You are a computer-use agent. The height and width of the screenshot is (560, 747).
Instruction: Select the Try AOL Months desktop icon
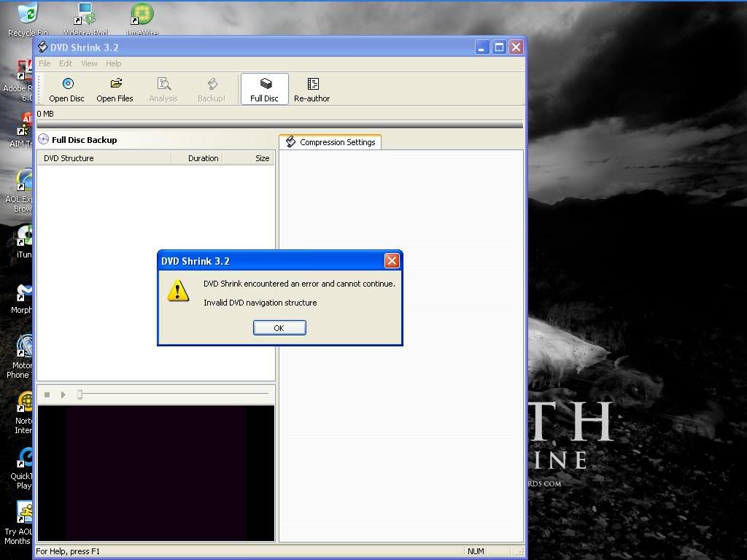click(x=19, y=523)
